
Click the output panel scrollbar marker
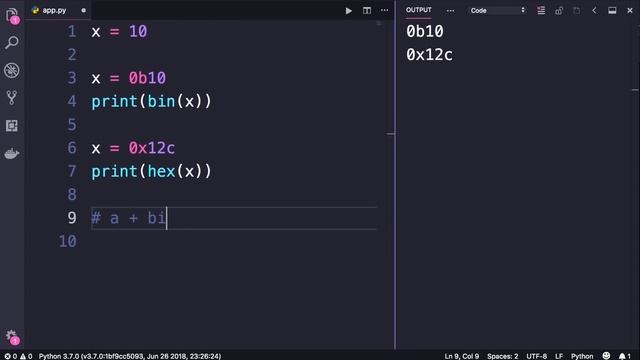635,90
